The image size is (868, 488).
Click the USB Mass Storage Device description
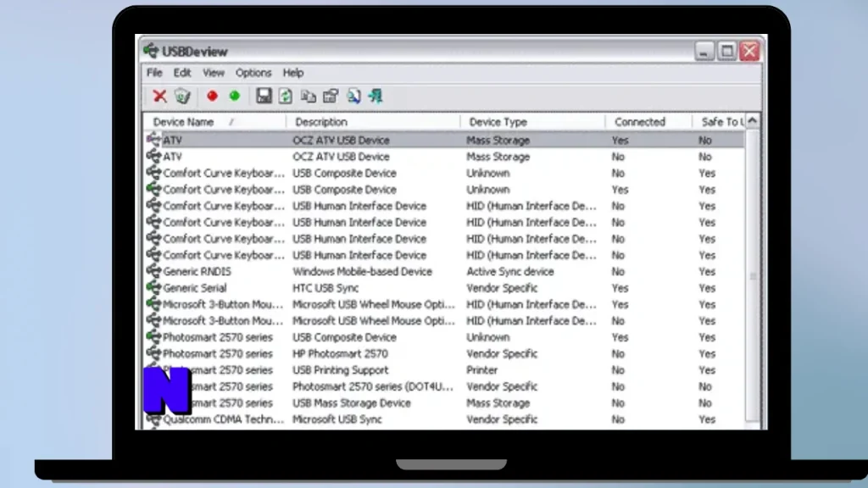pyautogui.click(x=352, y=402)
